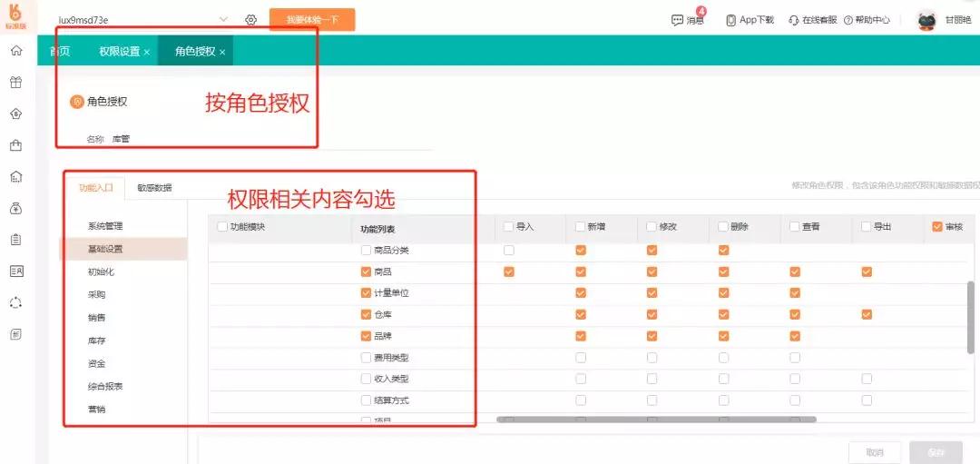Click the 取消 cancel button
This screenshot has height=464, width=980.
(874, 451)
